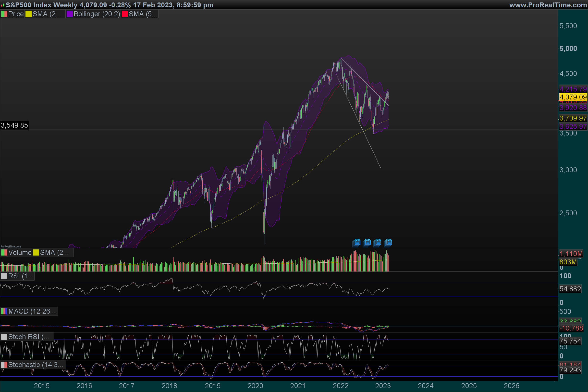Click the purple Bollinger color swatch
The width and height of the screenshot is (588, 392).
coord(70,14)
